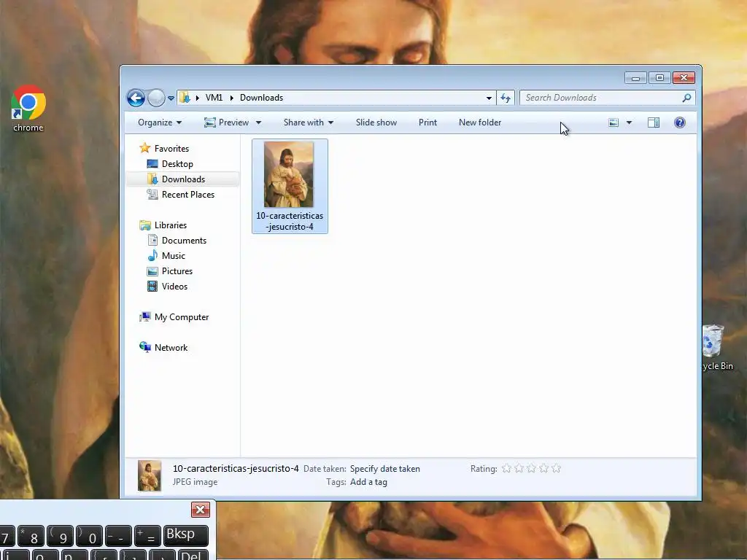Expand the arrow after VM1 breadcrumb
Viewport: 747px width, 560px height.
coord(231,98)
